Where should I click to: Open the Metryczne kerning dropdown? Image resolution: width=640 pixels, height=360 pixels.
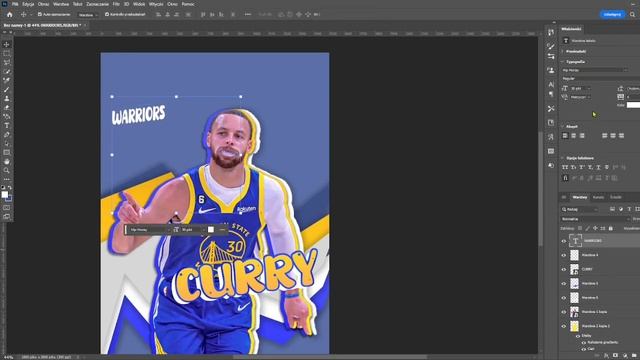(x=580, y=97)
